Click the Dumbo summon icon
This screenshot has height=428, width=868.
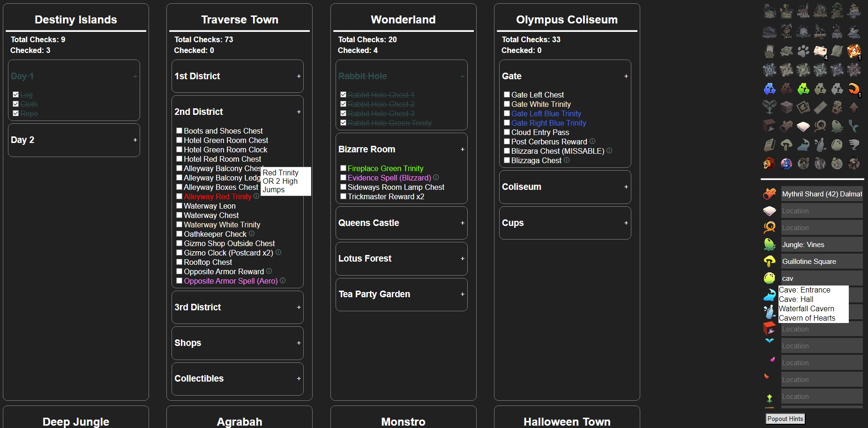pos(820,163)
